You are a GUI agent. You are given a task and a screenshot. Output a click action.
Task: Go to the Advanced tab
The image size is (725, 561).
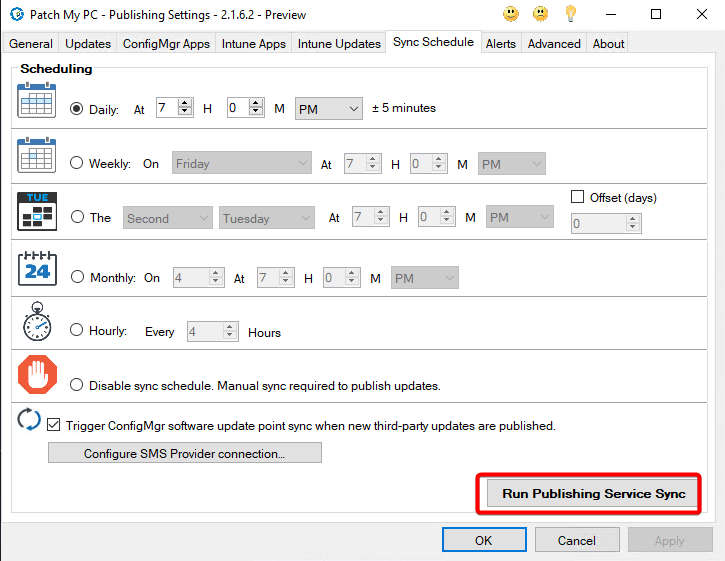[554, 43]
